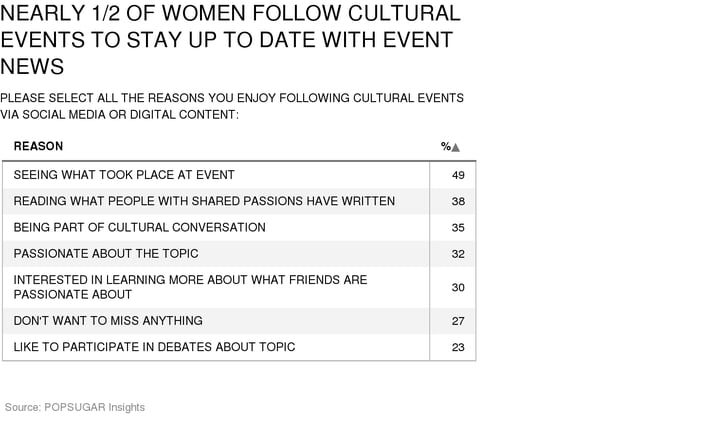
Task: Click the READING WHAT PEOPLE WITH SHARED PASSIONS row
Action: [x=239, y=201]
